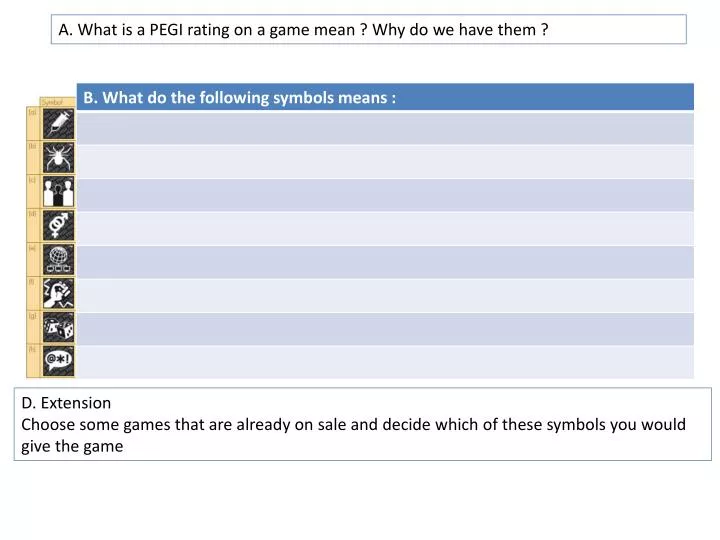Click the dice gambling symbol icon
This screenshot has width=720, height=540.
tap(58, 327)
